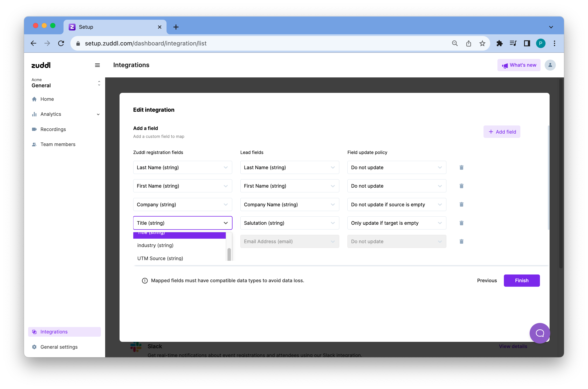Viewport: 588px width, 389px height.
Task: Click the Team members navigation icon
Action: [34, 144]
